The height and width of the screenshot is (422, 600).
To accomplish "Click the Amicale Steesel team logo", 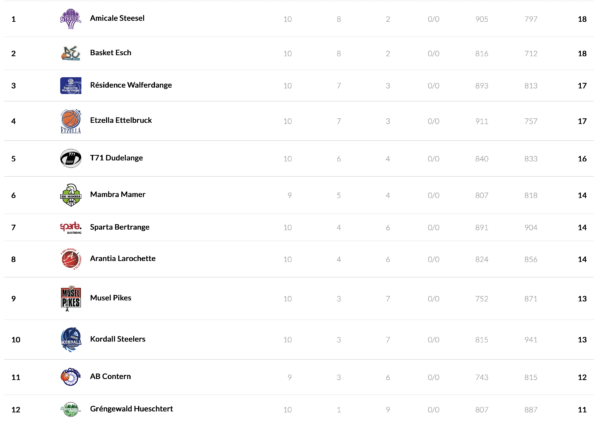I will click(70, 18).
